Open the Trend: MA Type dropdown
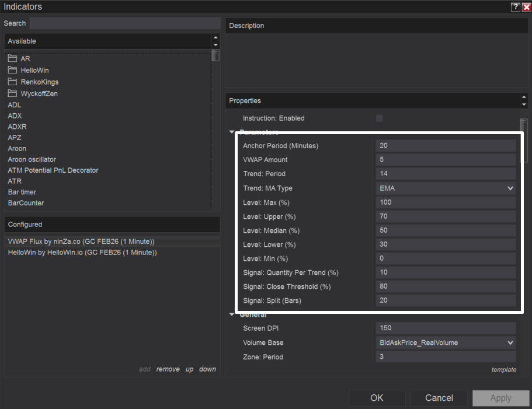The image size is (532, 409). coord(510,188)
